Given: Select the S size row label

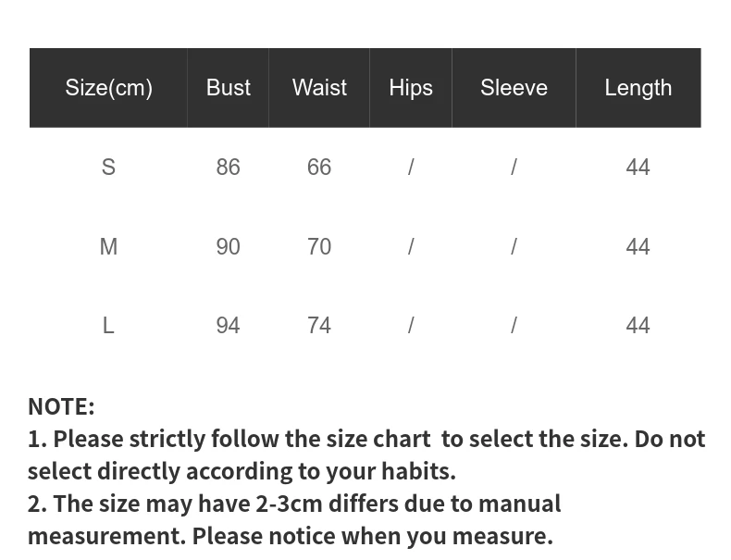Looking at the screenshot, I should pos(108,167).
